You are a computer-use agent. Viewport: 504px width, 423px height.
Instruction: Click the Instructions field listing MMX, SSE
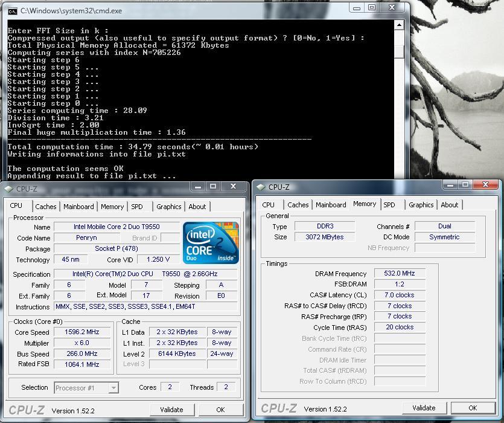coord(145,306)
